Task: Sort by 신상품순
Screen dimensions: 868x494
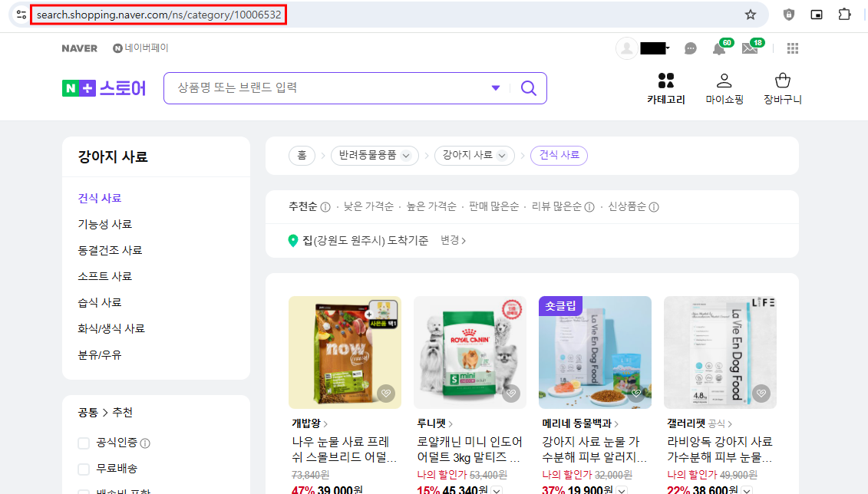Action: click(x=627, y=206)
